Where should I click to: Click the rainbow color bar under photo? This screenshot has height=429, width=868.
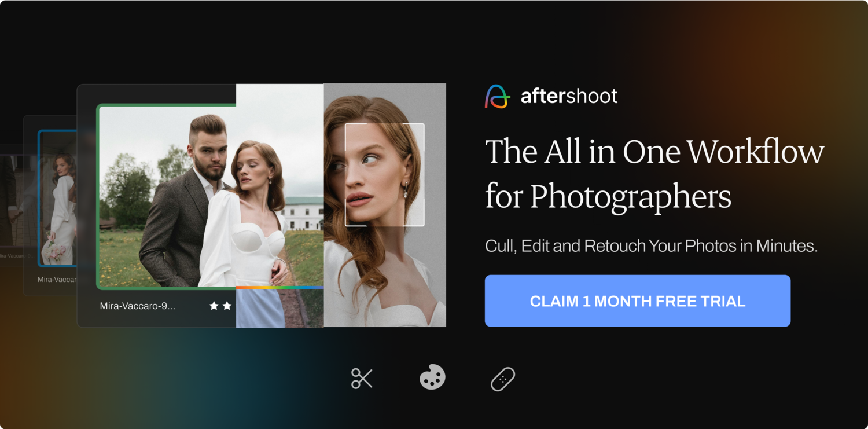tap(279, 287)
